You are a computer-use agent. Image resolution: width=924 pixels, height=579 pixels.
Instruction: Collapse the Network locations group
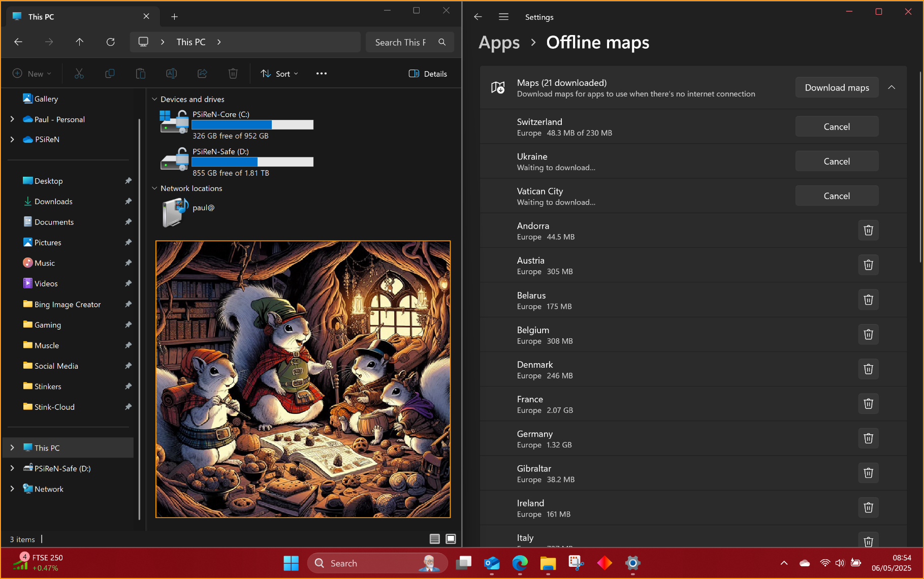[x=154, y=188]
